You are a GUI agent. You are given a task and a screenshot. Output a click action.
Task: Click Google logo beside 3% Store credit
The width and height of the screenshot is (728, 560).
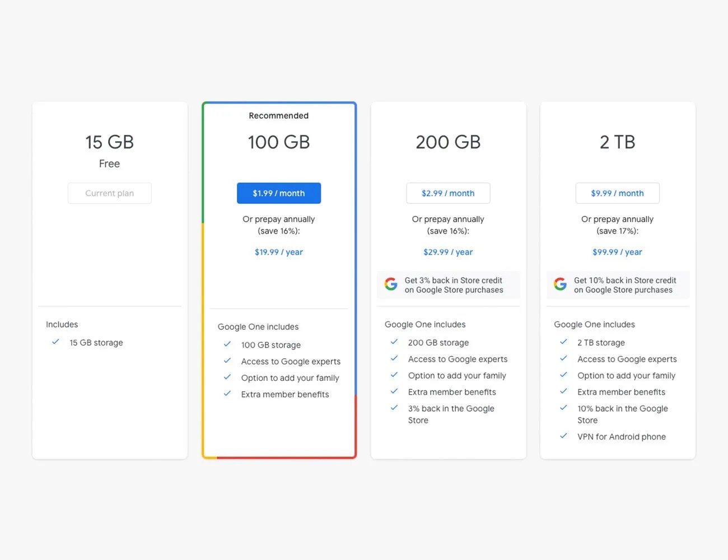click(x=391, y=284)
